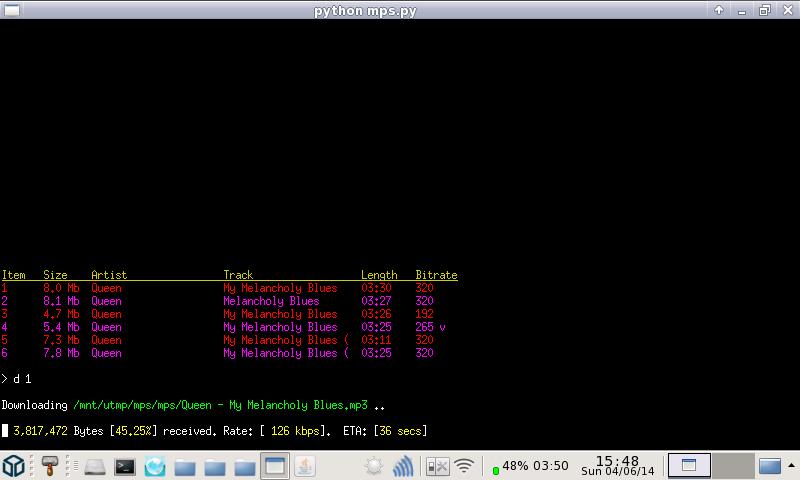Click the Size column header
The image size is (800, 480).
click(55, 275)
